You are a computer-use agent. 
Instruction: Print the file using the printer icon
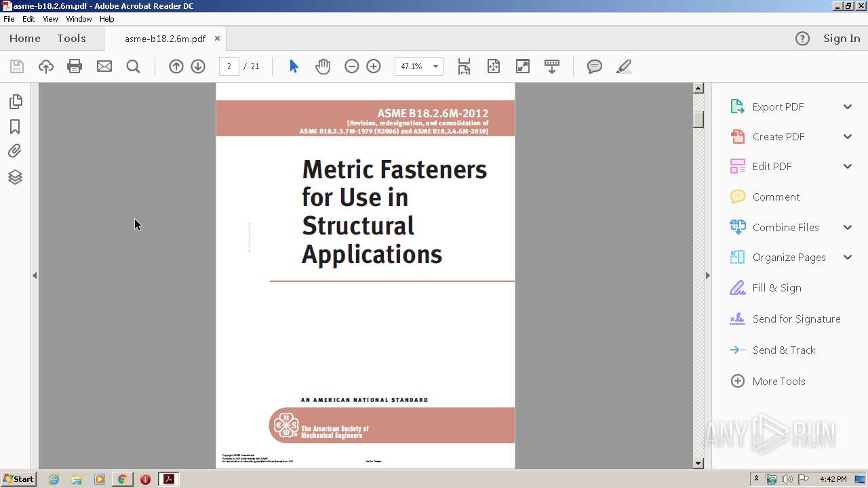click(75, 66)
